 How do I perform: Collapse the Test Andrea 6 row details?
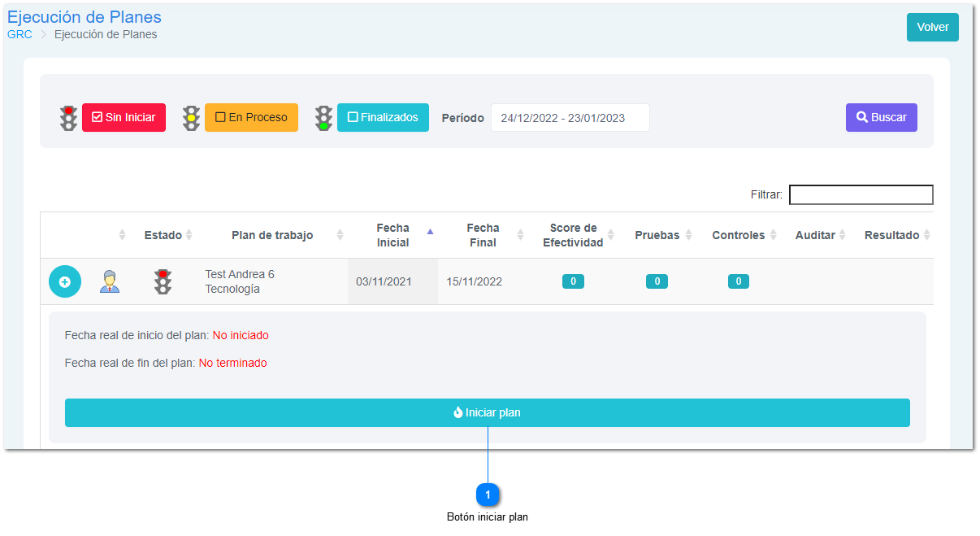65,281
